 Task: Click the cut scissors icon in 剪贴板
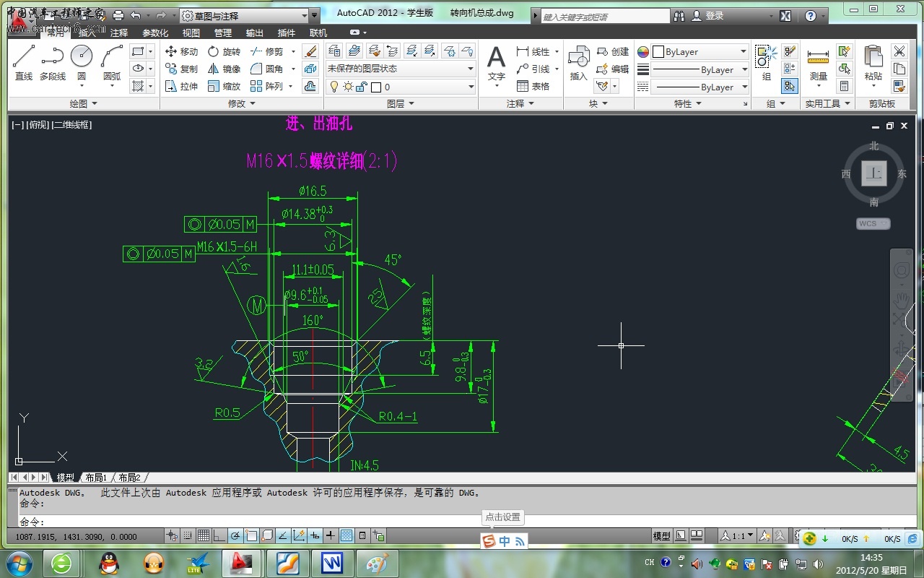[899, 51]
